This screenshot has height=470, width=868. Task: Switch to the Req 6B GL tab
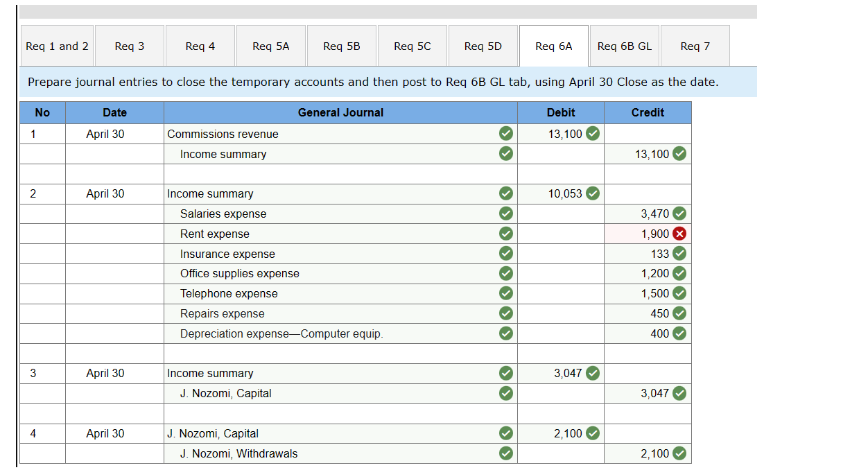click(624, 45)
